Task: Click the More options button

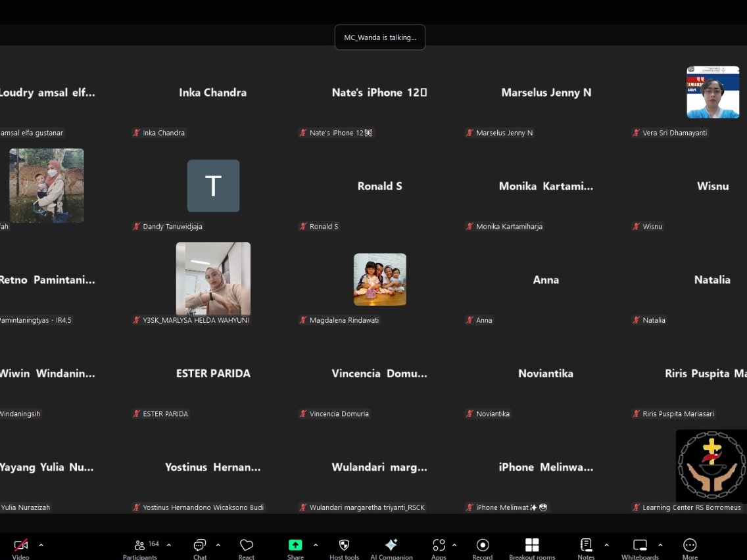Action: (690, 546)
